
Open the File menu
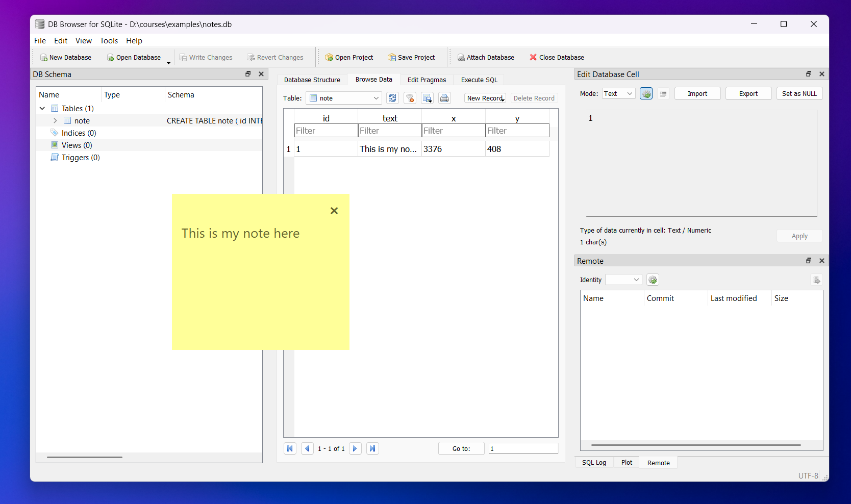tap(40, 41)
